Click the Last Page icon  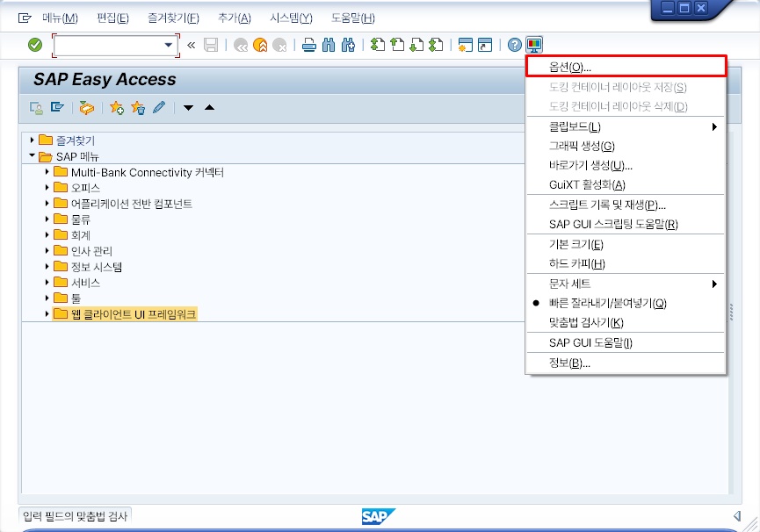(x=436, y=45)
